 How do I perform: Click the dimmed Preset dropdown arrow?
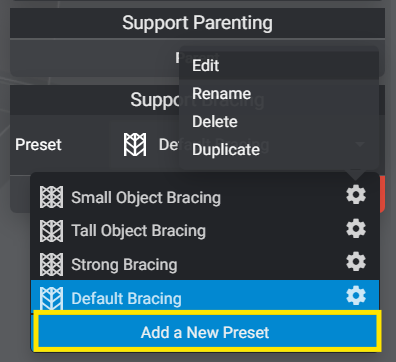tap(360, 145)
